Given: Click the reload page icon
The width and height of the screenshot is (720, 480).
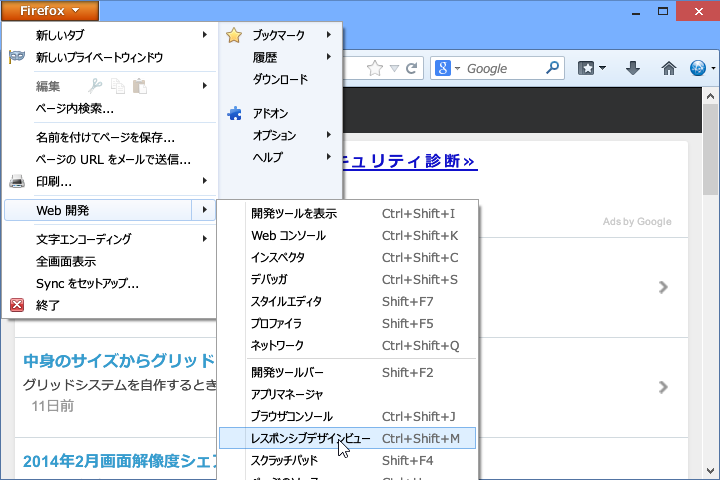Looking at the screenshot, I should pos(411,68).
